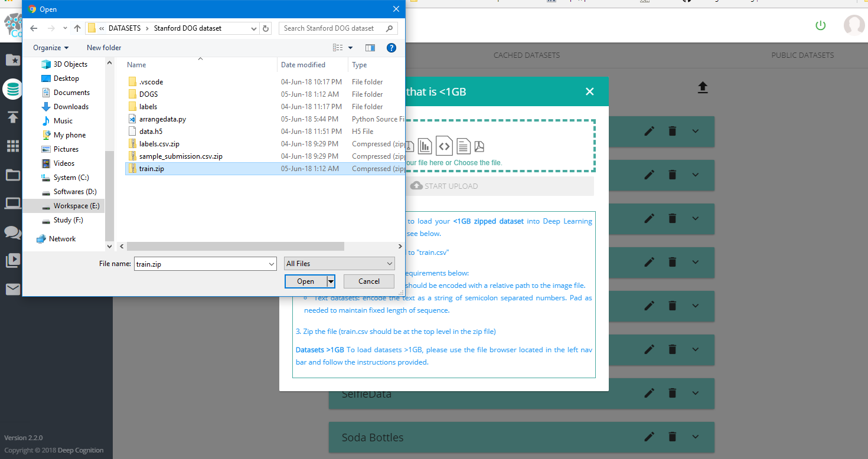Image resolution: width=868 pixels, height=459 pixels.
Task: Select the DOGS folder
Action: [x=148, y=94]
